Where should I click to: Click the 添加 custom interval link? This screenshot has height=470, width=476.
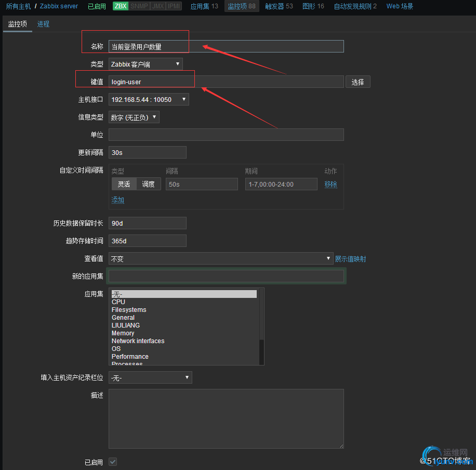pos(118,200)
